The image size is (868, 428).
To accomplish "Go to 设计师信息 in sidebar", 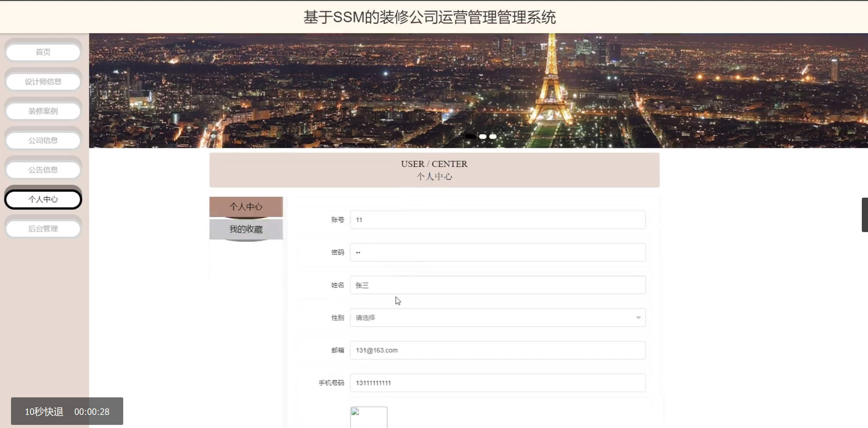I will coord(43,82).
